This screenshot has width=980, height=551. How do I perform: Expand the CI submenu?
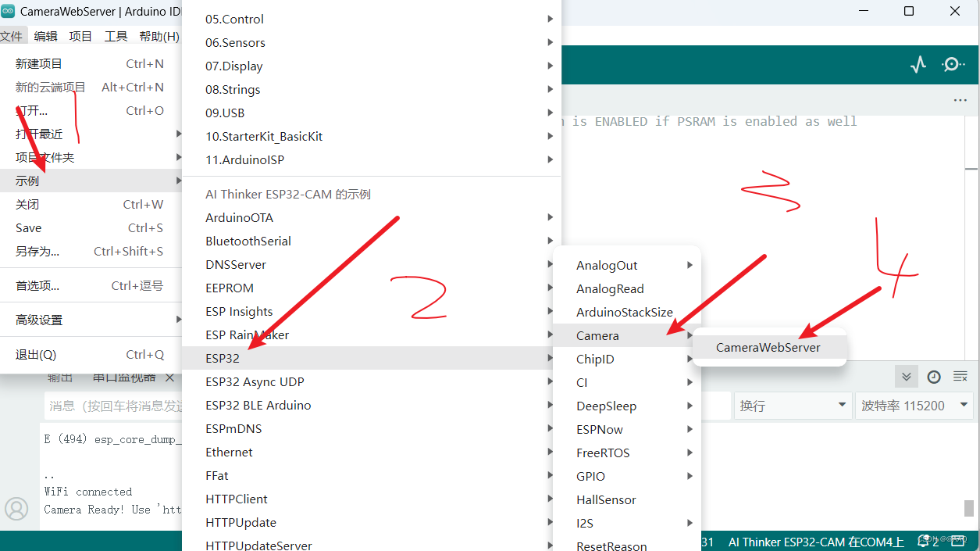[x=627, y=382]
